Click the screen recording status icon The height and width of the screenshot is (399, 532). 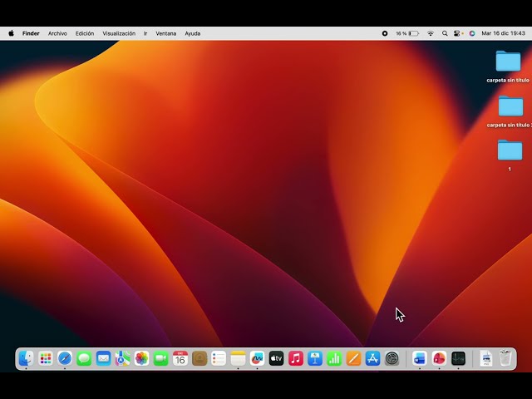click(385, 33)
